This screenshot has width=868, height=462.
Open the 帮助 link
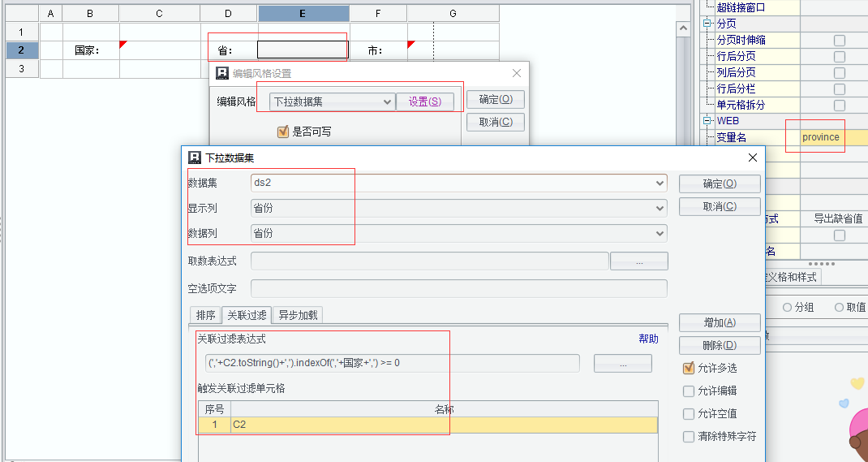[x=648, y=339]
